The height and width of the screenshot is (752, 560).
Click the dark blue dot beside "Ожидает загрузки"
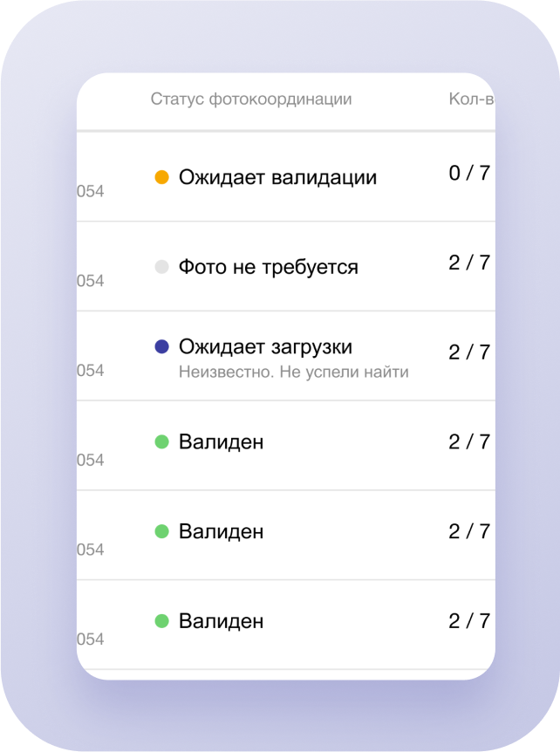161,347
